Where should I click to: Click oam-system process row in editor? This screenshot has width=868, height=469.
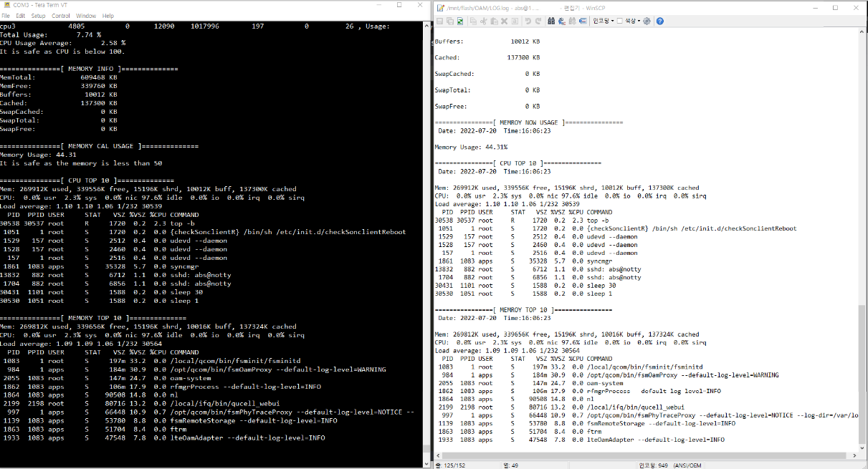point(530,383)
